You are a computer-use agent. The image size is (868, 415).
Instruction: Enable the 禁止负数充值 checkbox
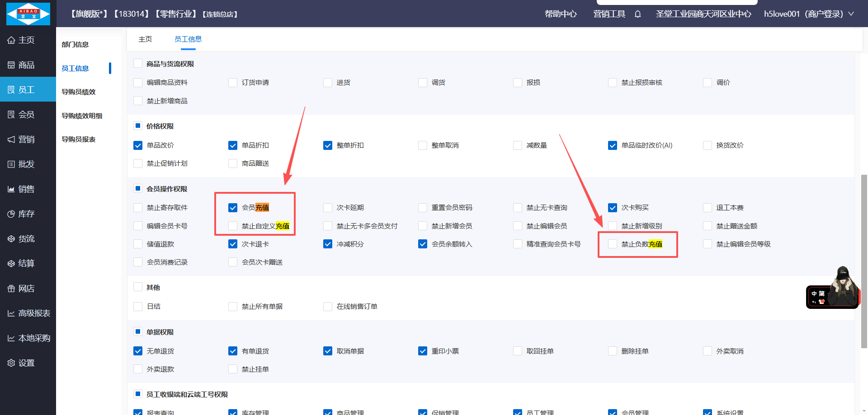(x=613, y=244)
